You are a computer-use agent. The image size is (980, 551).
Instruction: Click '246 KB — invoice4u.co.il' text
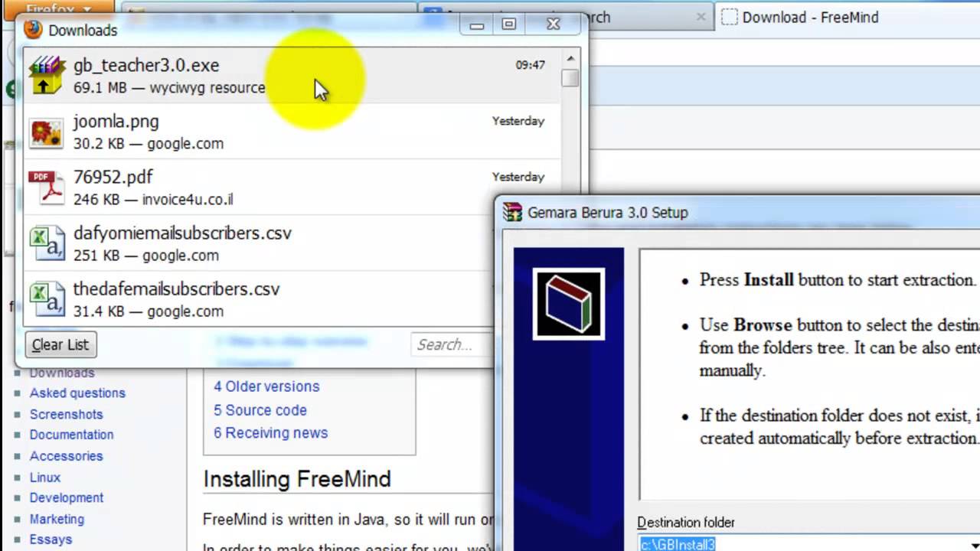(x=153, y=200)
